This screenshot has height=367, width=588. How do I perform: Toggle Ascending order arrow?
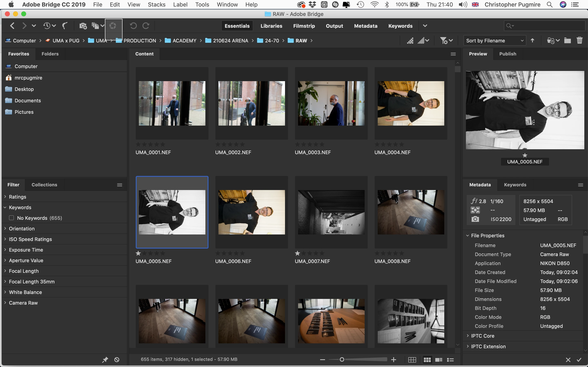click(532, 40)
